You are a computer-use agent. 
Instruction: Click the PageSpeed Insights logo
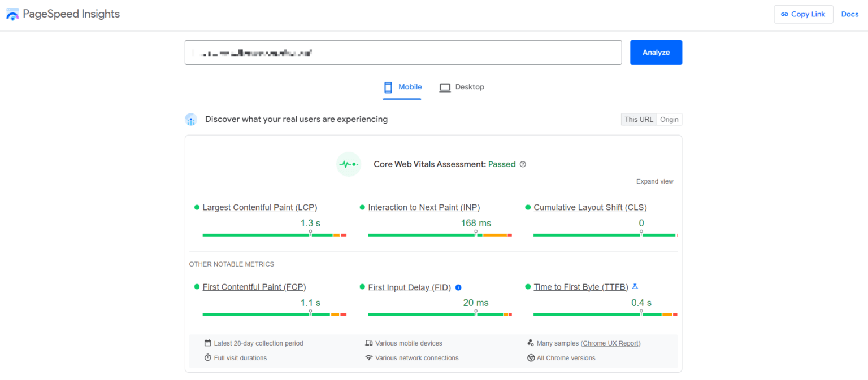coord(12,14)
